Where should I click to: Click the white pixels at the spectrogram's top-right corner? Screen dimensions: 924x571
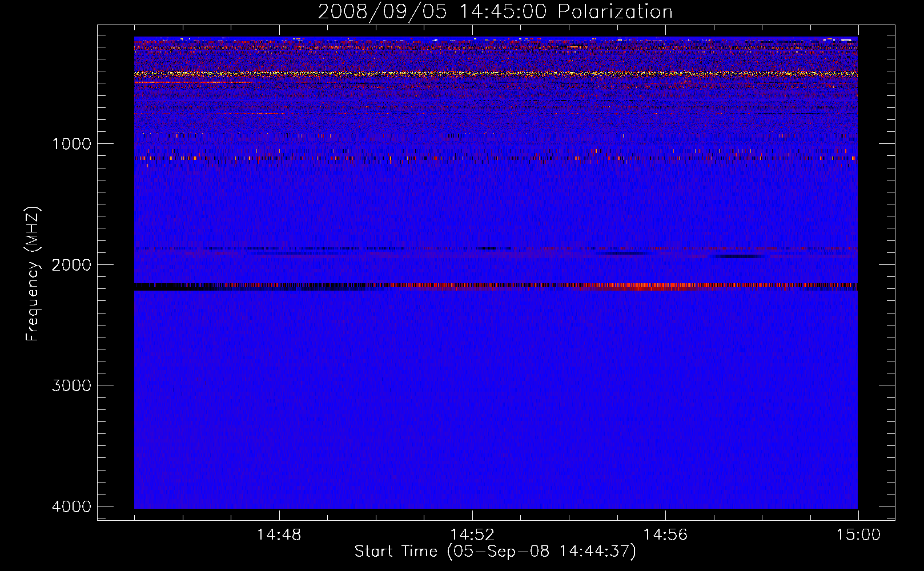point(845,39)
